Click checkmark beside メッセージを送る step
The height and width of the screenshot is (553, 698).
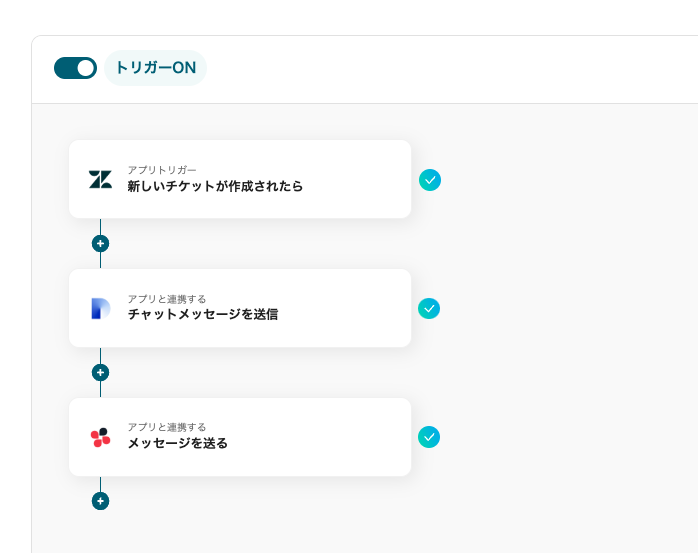click(429, 437)
